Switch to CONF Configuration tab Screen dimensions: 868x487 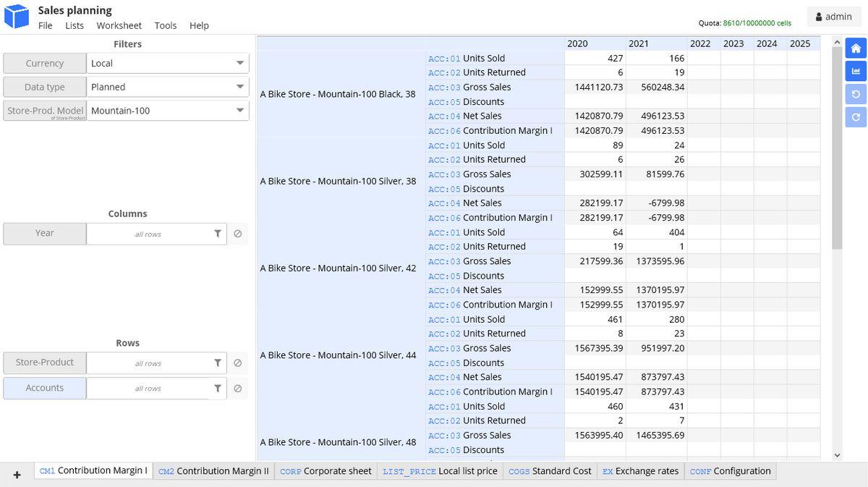[x=730, y=471]
